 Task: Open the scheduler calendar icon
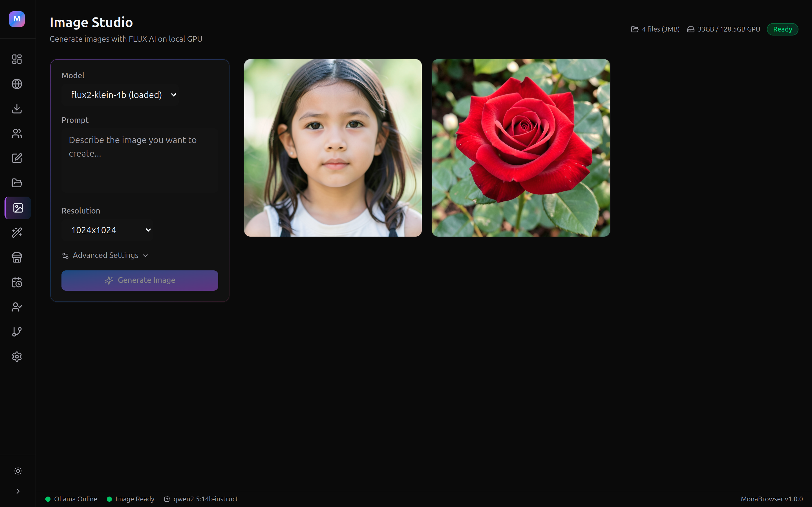[x=17, y=282]
